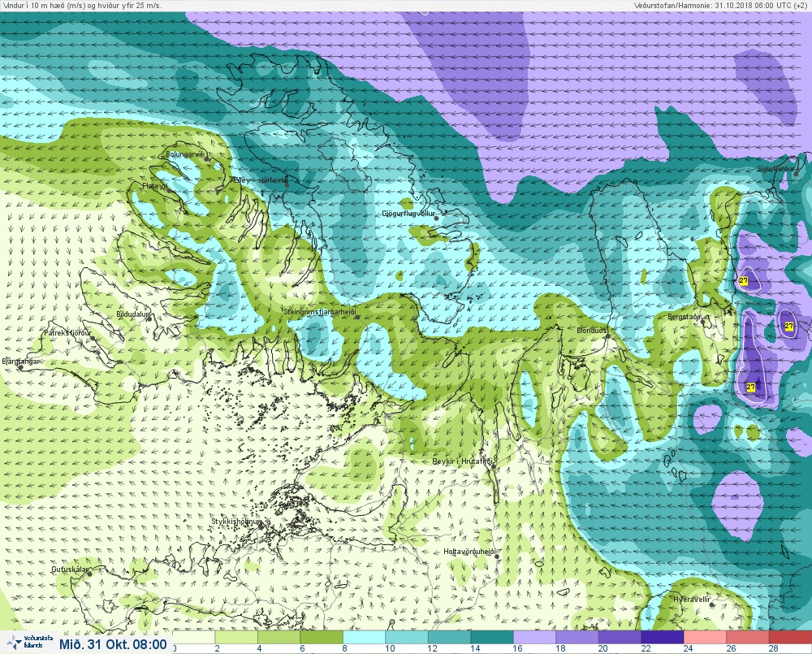The height and width of the screenshot is (654, 812).
Task: Pick the medium purple 18–20 m/s legend swatch
Action: point(577,637)
